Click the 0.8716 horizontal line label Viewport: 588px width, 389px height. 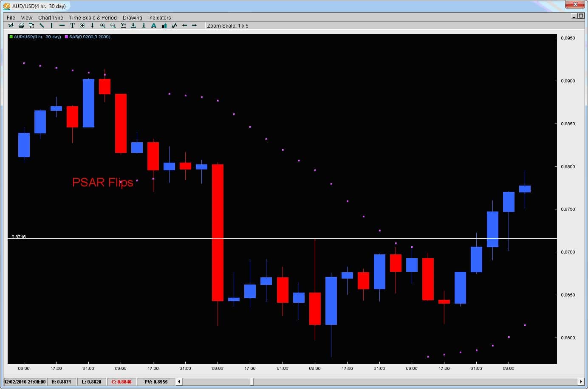pos(19,237)
